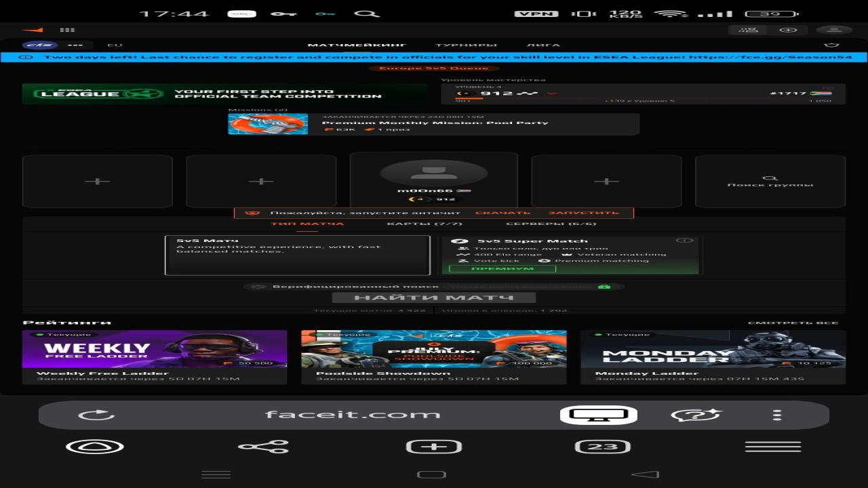Switch to the ЛИГА tab
The image size is (868, 488).
[544, 45]
